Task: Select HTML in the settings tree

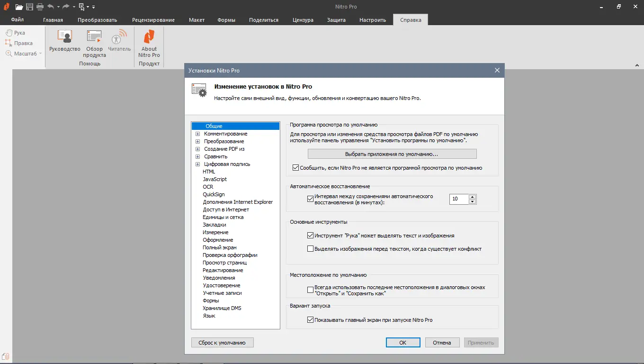Action: pyautogui.click(x=209, y=172)
